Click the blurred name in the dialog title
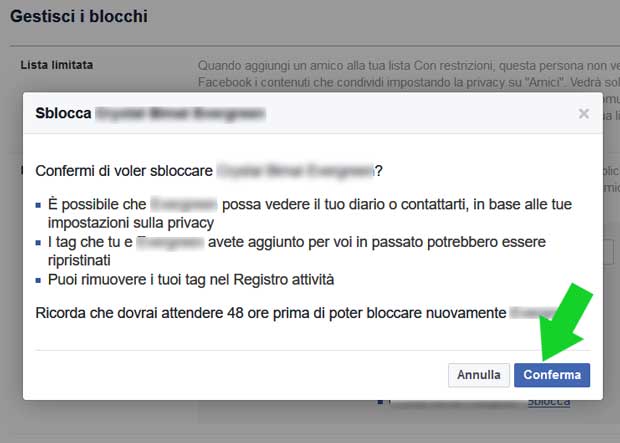620x443 pixels. 180,114
